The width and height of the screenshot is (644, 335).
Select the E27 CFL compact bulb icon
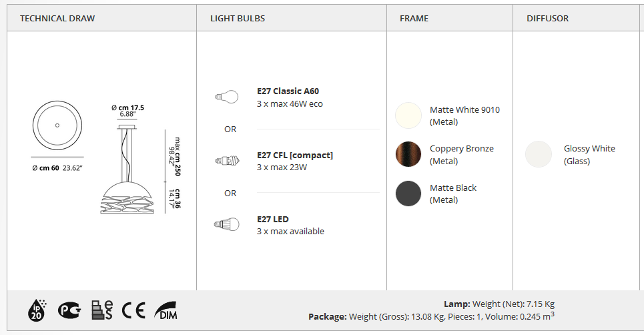coord(227,161)
